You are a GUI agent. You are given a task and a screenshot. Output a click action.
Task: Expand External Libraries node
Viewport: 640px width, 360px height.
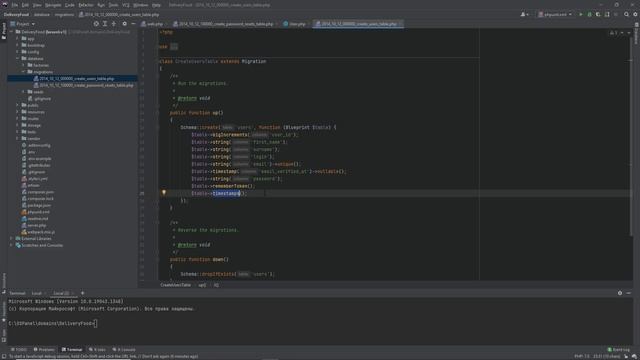[12, 238]
